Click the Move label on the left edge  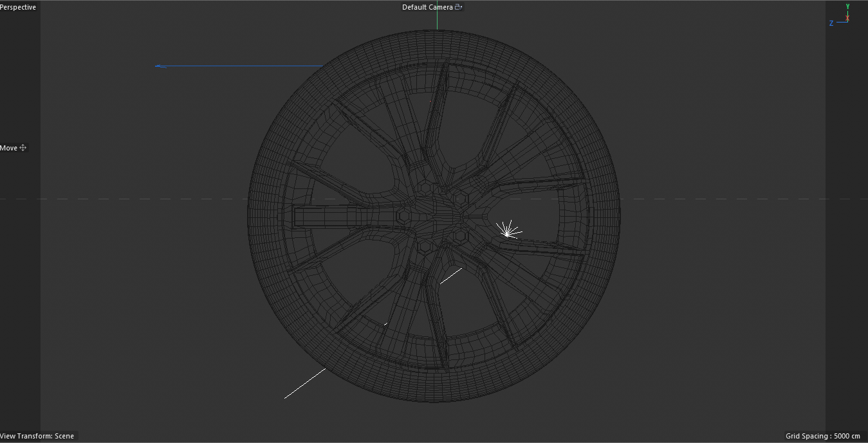click(x=9, y=147)
